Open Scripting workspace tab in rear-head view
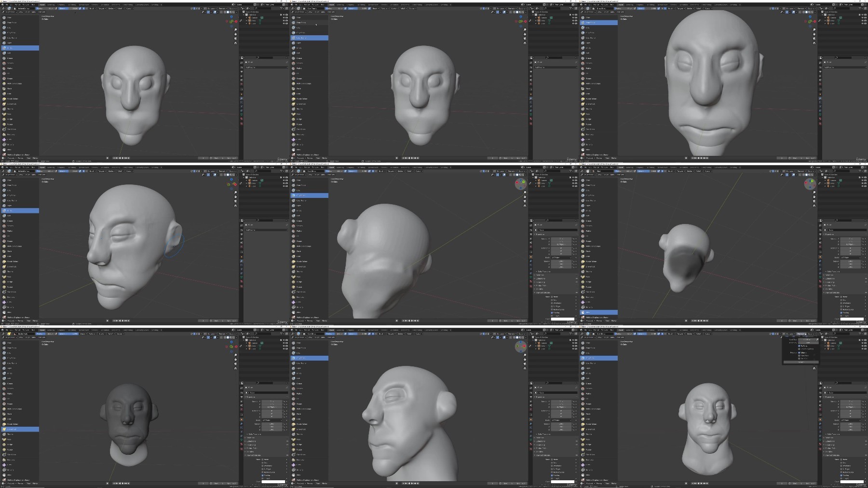Image resolution: width=868 pixels, height=488 pixels. (444, 167)
